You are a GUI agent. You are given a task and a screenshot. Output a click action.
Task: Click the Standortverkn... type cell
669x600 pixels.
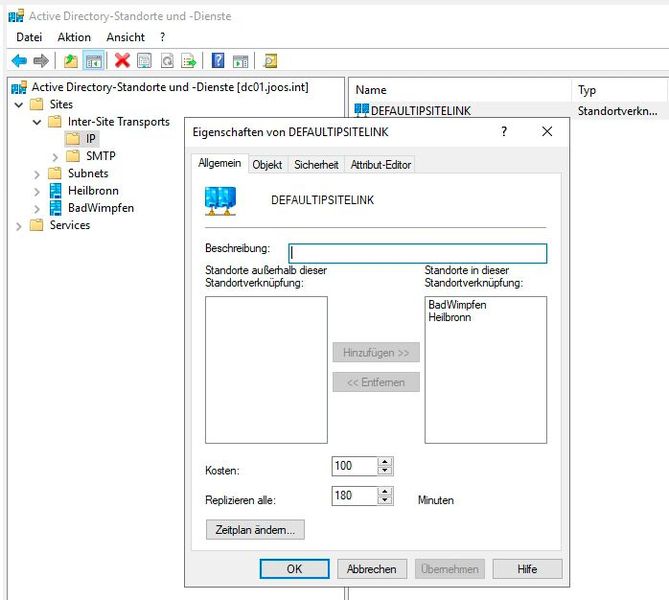[x=617, y=111]
